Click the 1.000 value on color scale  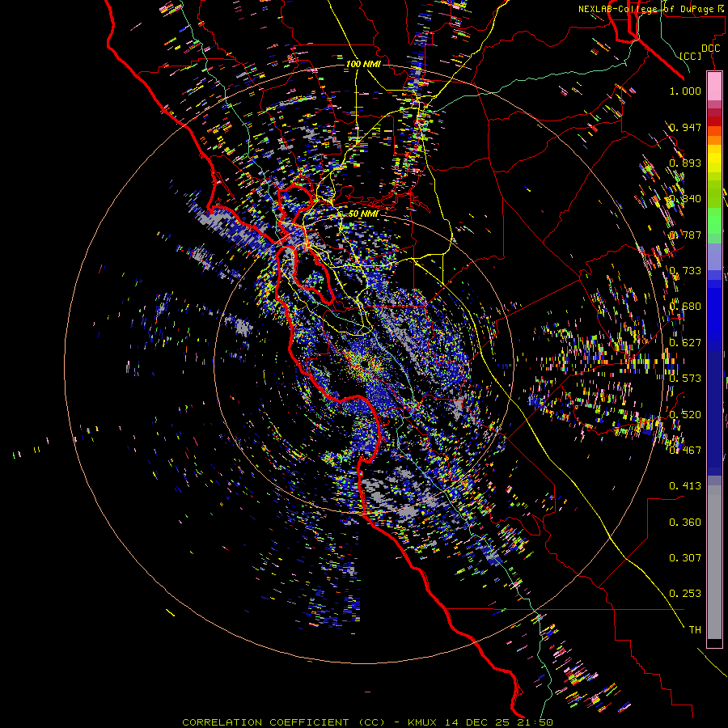pos(685,91)
